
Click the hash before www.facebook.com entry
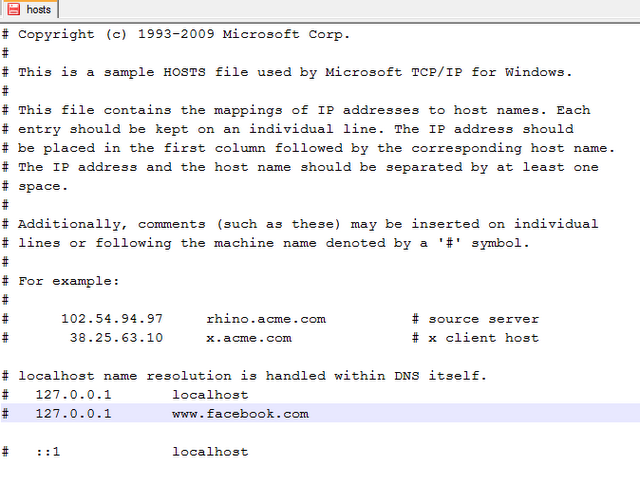click(5, 414)
